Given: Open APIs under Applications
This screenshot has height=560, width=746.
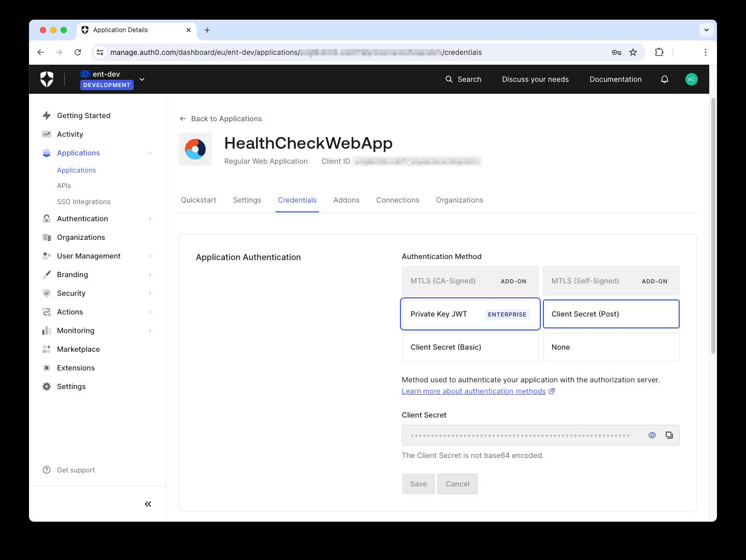Looking at the screenshot, I should (x=64, y=185).
